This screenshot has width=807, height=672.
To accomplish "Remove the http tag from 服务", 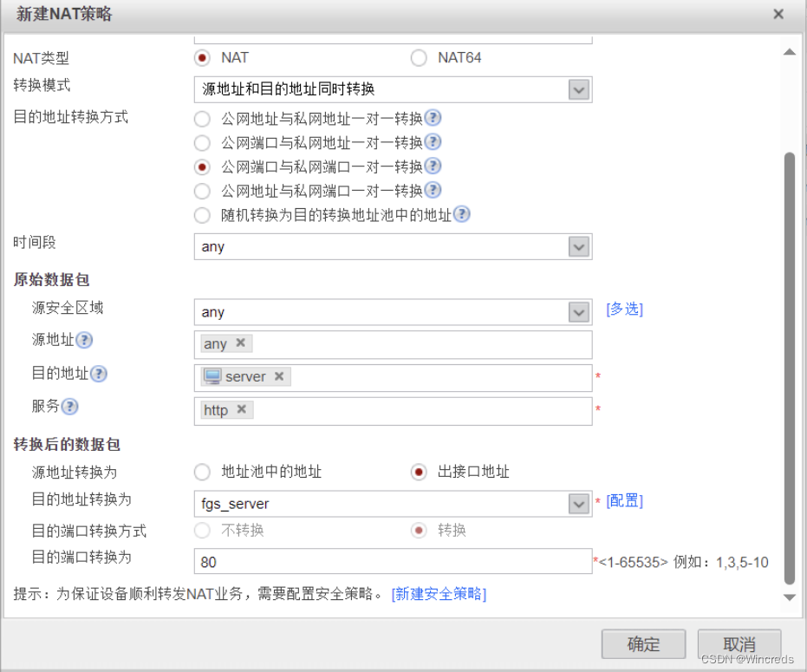I will coord(241,409).
